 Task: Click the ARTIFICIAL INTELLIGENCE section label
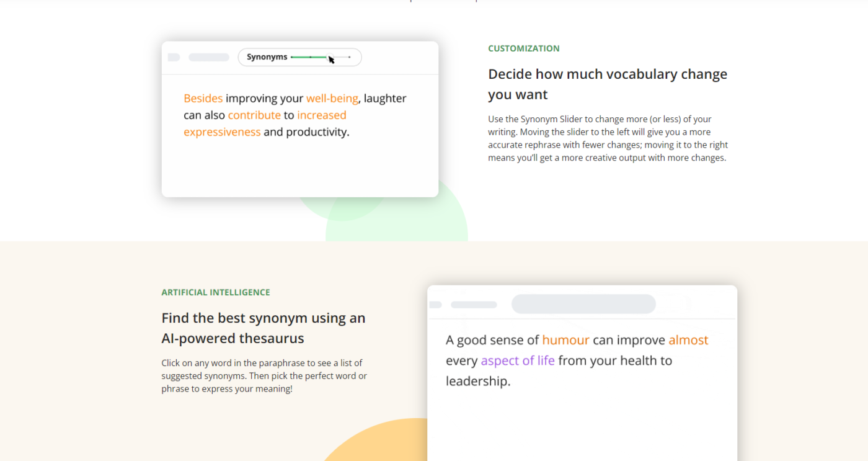216,292
